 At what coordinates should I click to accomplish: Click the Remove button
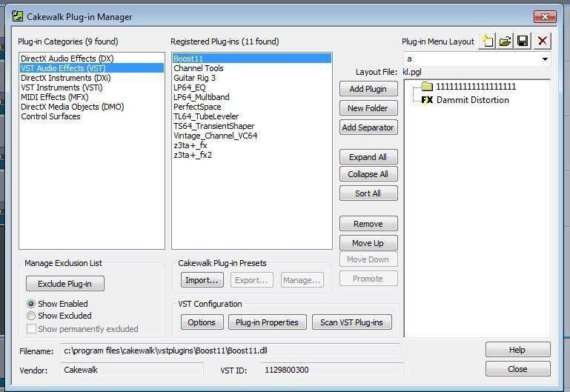pos(368,224)
